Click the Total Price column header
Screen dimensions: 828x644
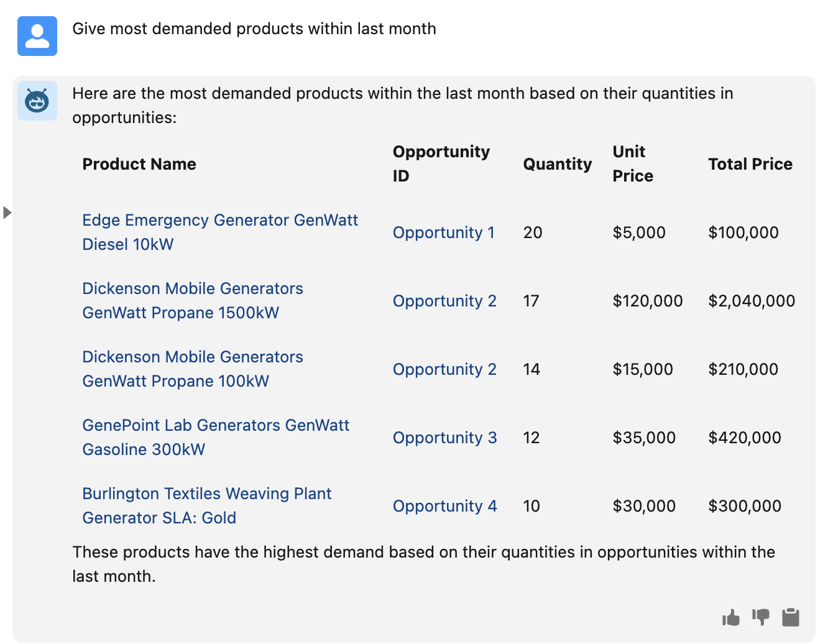750,164
